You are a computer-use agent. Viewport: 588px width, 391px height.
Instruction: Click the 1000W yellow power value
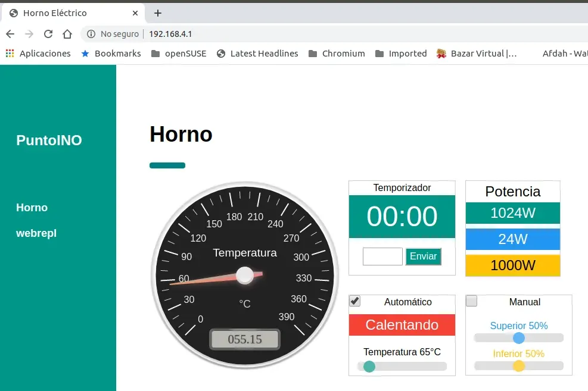tap(512, 265)
